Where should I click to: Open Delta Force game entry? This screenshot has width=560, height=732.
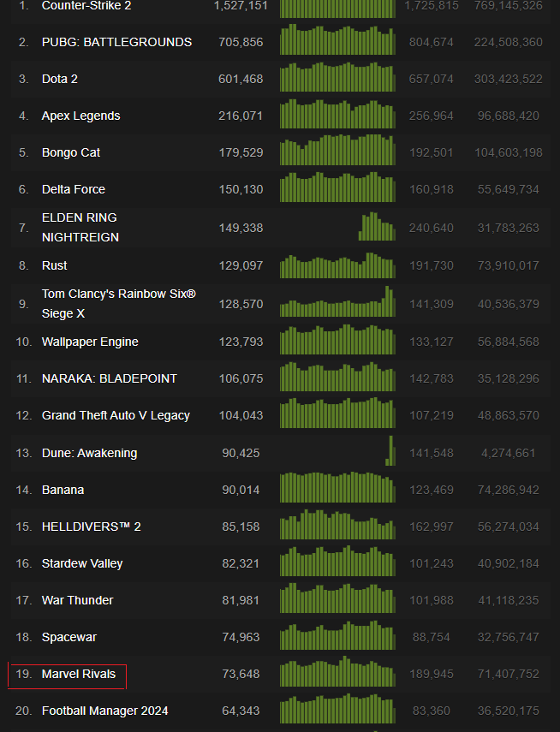point(74,189)
